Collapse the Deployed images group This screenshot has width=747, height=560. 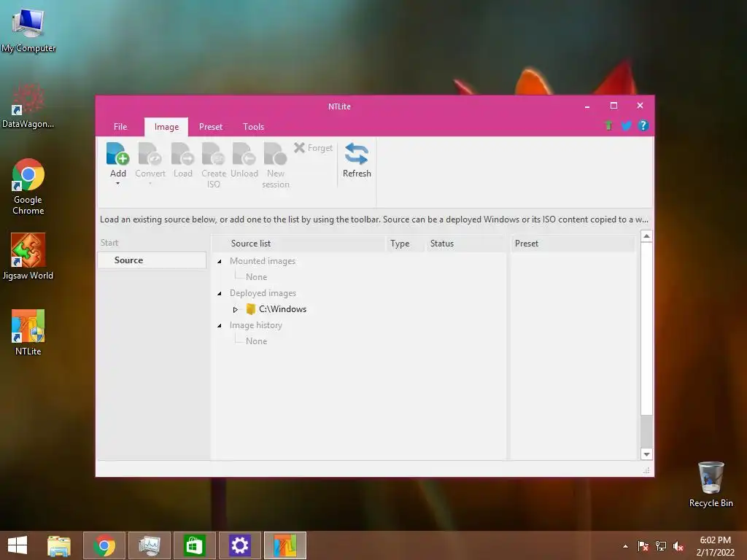(x=219, y=293)
